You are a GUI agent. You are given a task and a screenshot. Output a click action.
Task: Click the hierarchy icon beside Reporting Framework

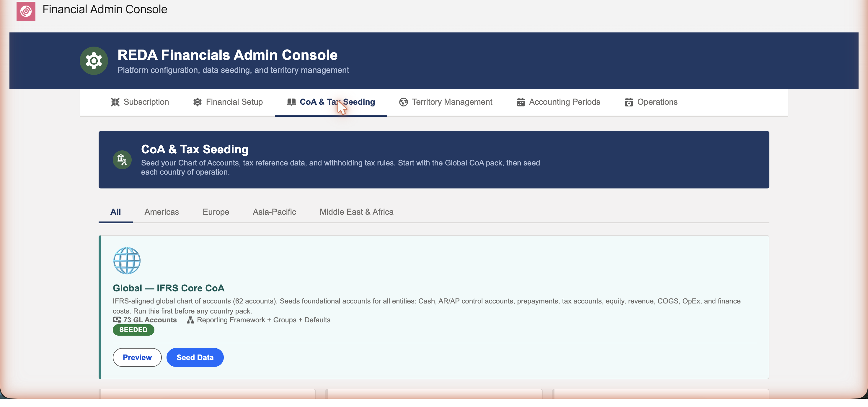190,320
